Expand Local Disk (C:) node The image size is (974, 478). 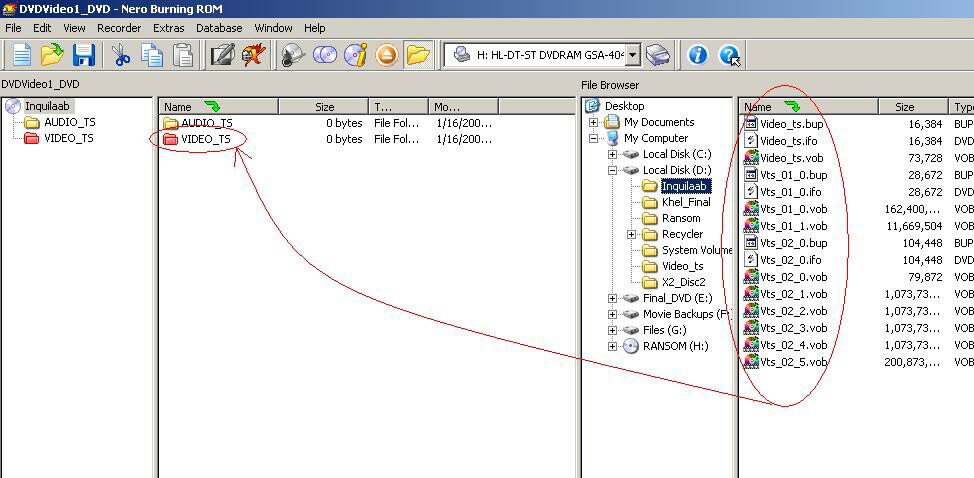(x=612, y=154)
